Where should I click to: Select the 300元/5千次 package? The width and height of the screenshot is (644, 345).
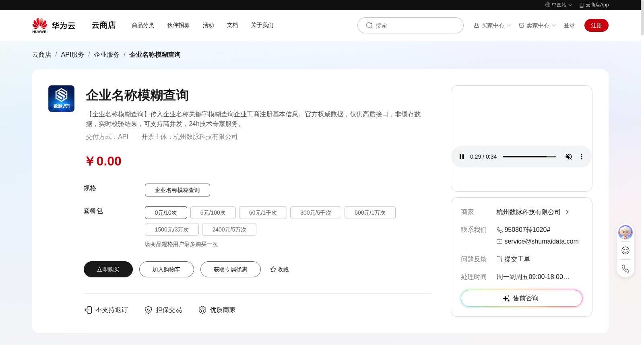[x=316, y=213]
